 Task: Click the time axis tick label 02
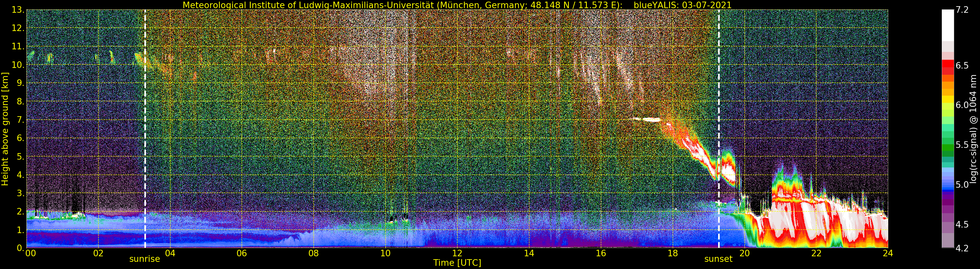98,253
